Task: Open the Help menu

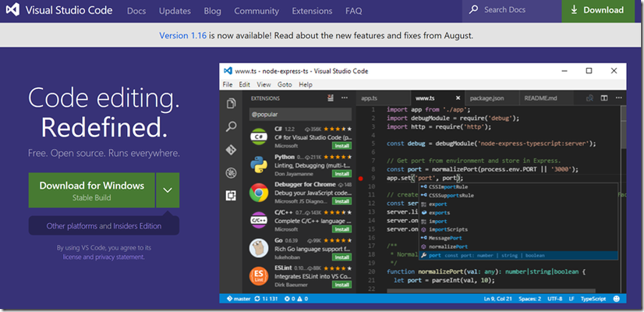Action: (306, 85)
